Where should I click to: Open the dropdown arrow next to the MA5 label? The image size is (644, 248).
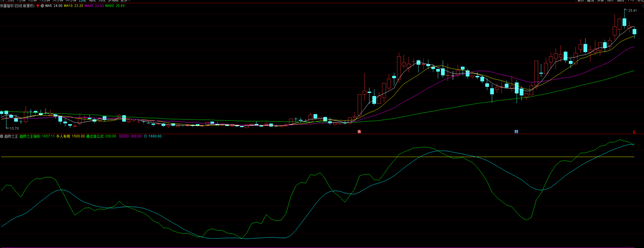coord(42,6)
